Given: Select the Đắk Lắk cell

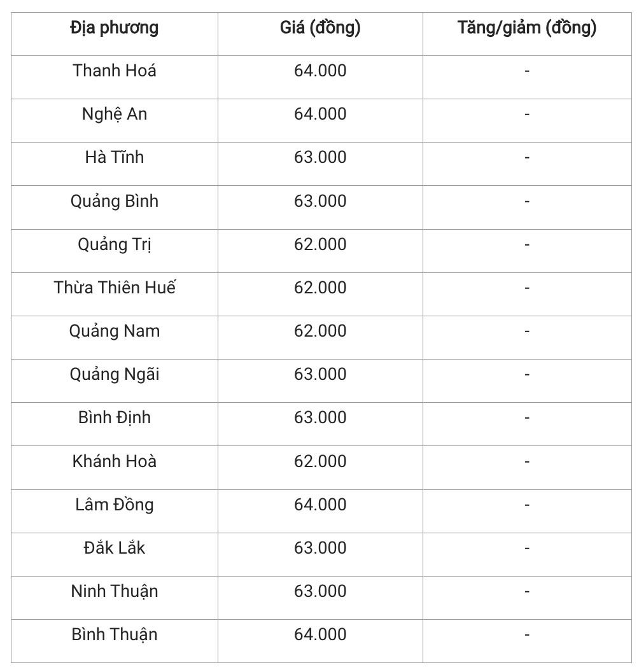Looking at the screenshot, I should point(115,548).
